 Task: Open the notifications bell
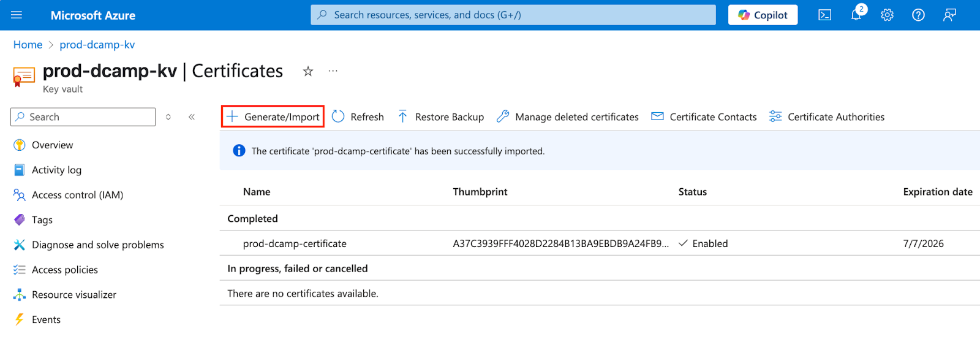pyautogui.click(x=856, y=15)
